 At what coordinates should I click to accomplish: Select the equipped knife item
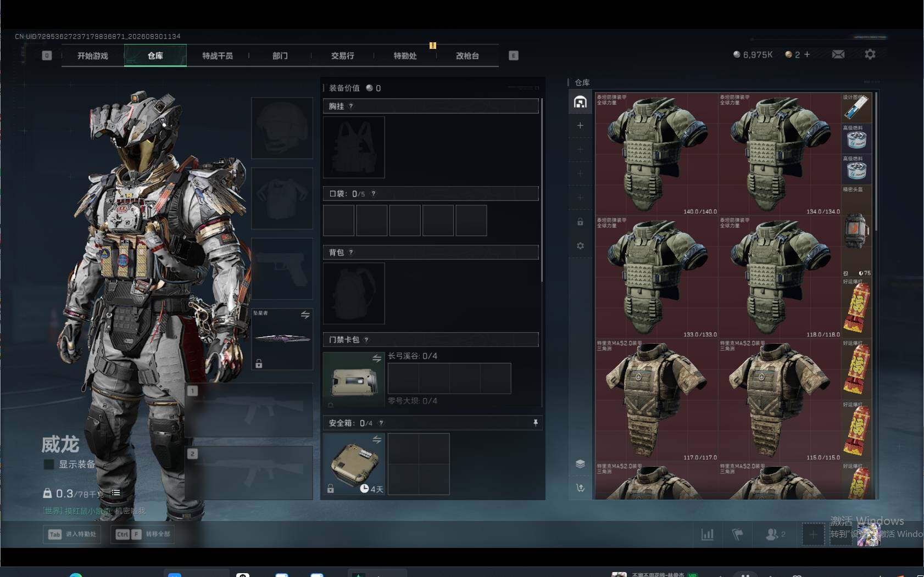click(282, 339)
